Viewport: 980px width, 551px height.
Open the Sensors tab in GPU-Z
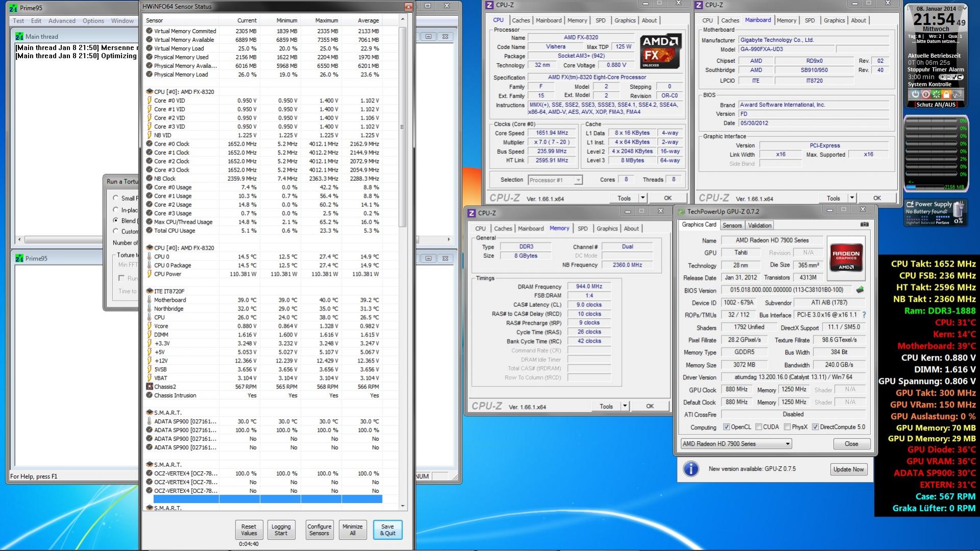click(732, 225)
